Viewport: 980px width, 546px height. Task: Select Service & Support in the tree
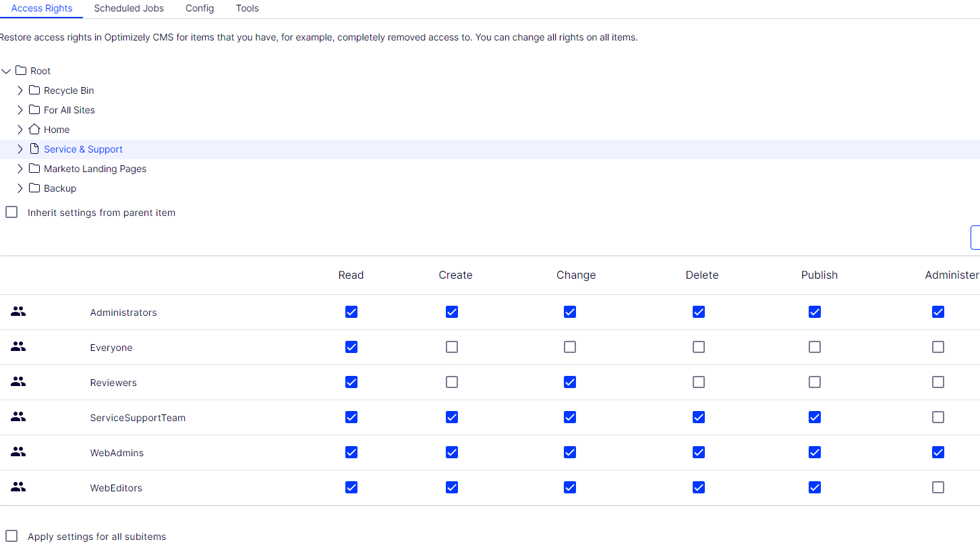click(83, 149)
